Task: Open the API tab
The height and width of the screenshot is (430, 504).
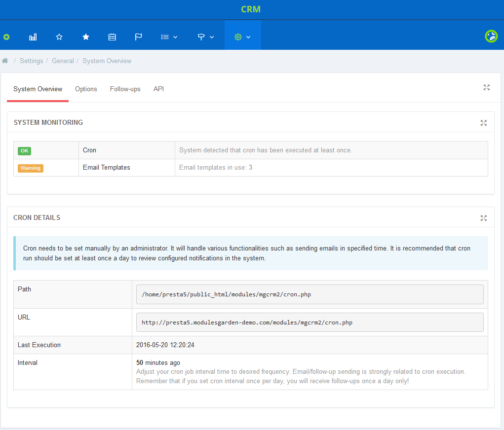Action: [x=158, y=89]
